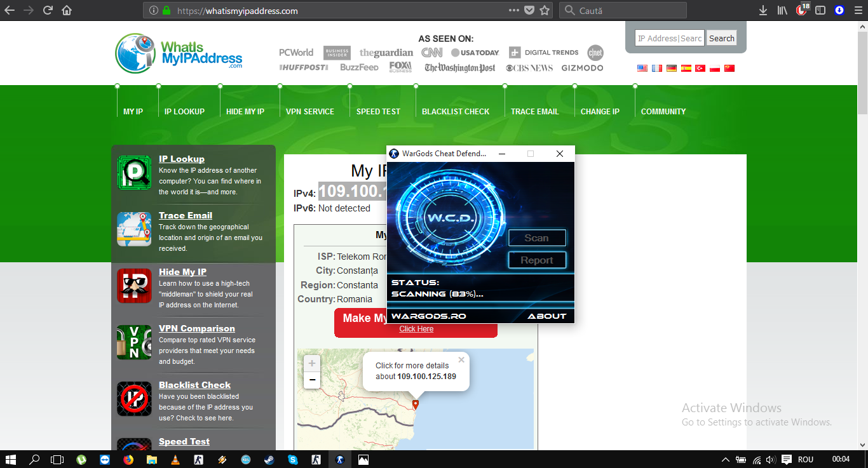
Task: Open ABOUT in the WarGods window
Action: pos(546,316)
